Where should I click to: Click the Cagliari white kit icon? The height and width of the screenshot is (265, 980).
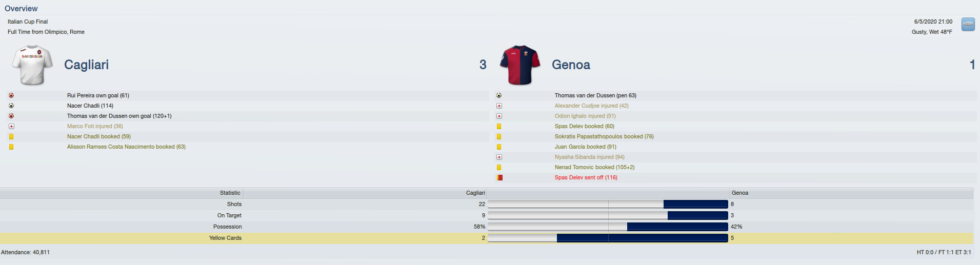32,65
